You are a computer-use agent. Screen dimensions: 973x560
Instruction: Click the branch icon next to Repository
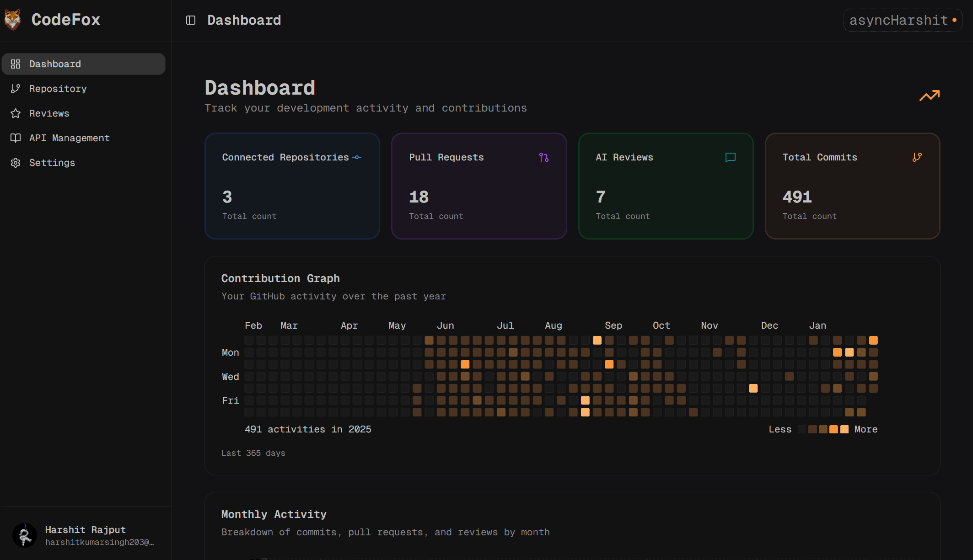15,88
